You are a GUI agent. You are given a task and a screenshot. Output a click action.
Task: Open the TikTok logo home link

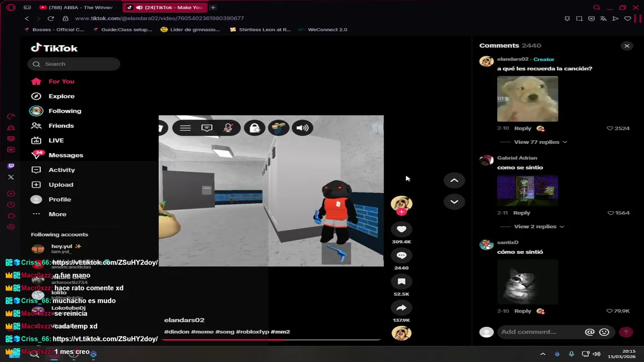click(54, 48)
